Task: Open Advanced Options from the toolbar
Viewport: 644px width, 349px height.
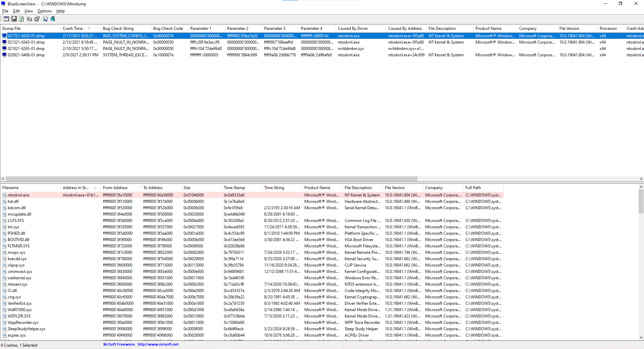Action: (6, 19)
